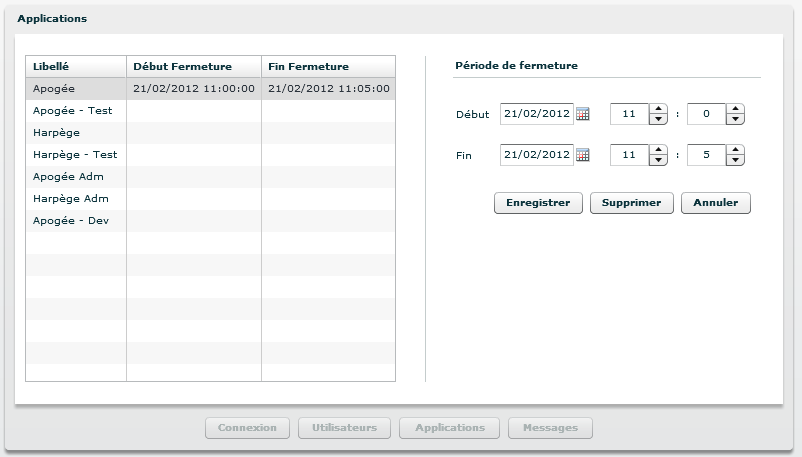The width and height of the screenshot is (802, 457).
Task: Click into the Début date input field
Action: coord(536,114)
